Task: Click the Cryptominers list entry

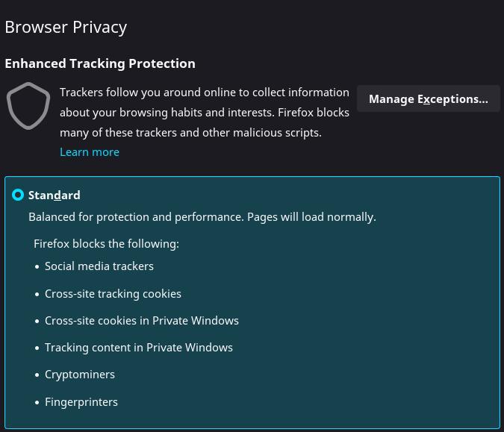Action: 80,374
